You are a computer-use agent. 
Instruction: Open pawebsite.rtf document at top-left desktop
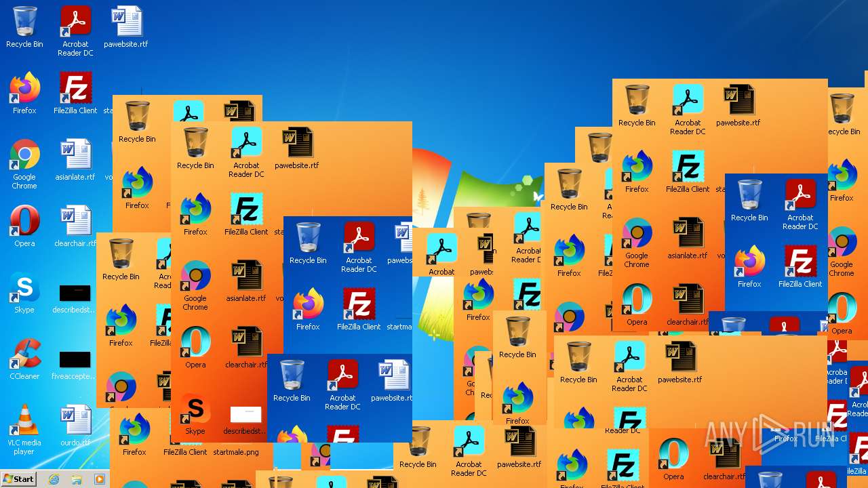126,27
